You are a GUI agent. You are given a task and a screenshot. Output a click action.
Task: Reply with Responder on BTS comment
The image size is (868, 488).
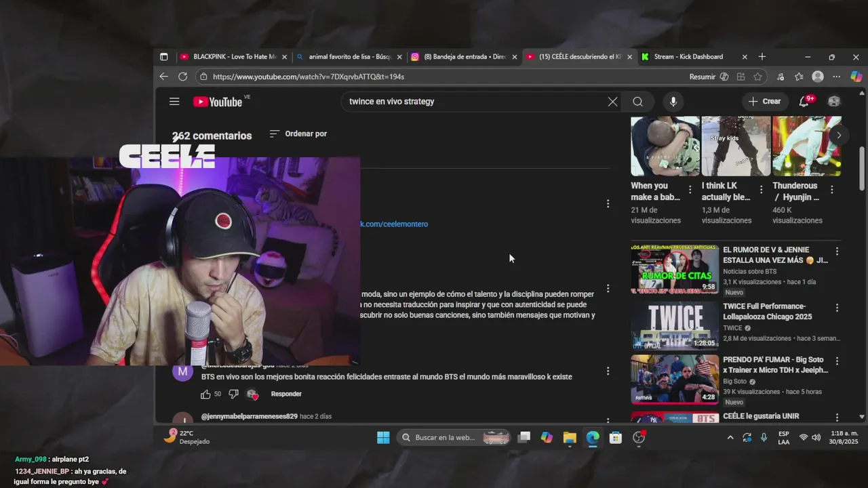tap(286, 394)
